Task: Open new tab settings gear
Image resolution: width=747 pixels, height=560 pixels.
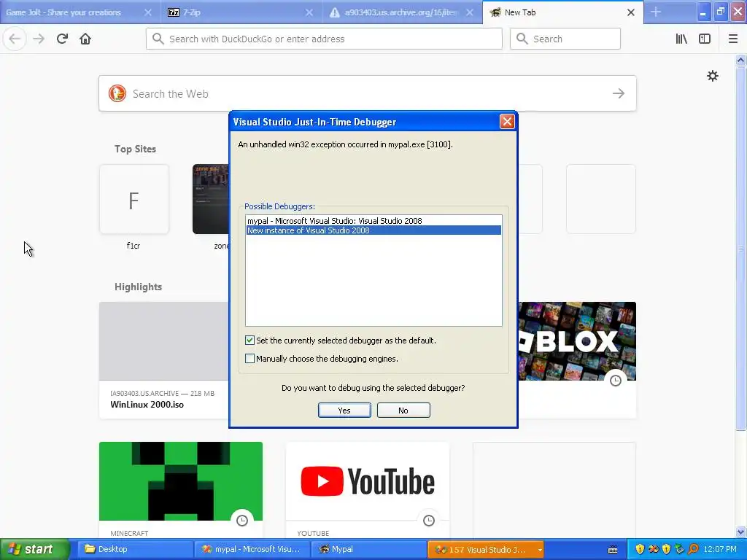Action: (712, 76)
